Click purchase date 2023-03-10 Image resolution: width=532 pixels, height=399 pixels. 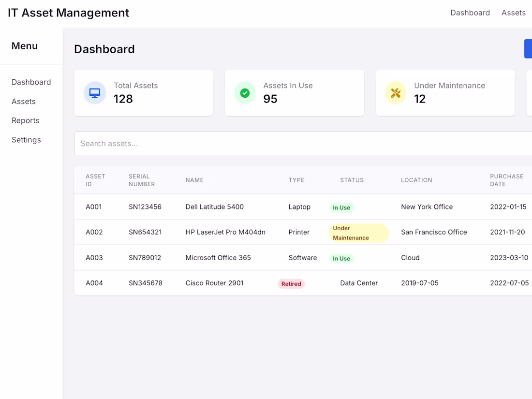(509, 258)
